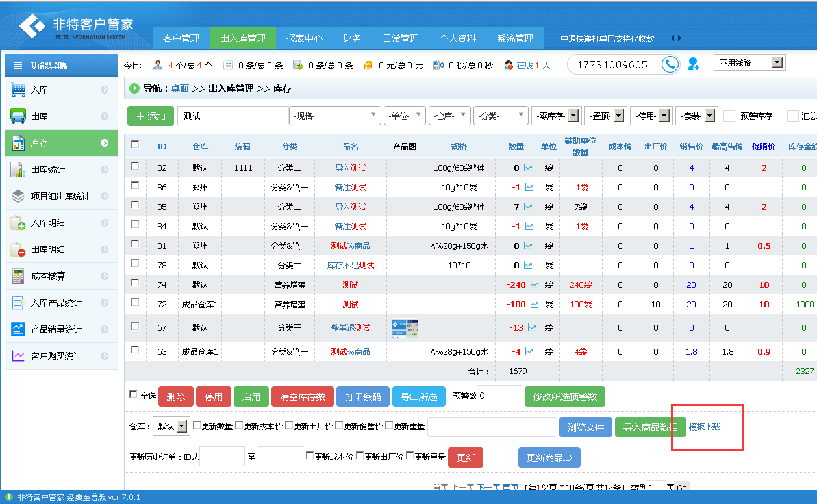Click the phone dial icon
The height and width of the screenshot is (504, 817).
click(x=670, y=64)
